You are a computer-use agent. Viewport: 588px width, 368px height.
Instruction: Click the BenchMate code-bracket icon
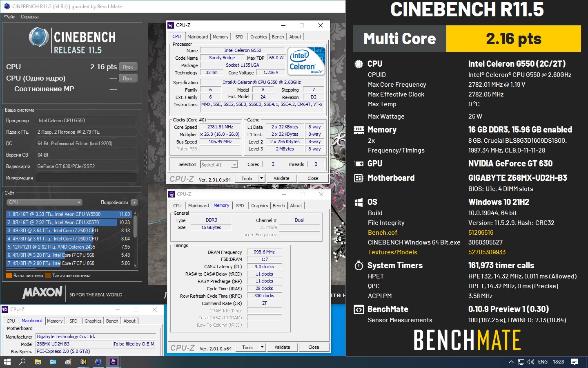359,310
